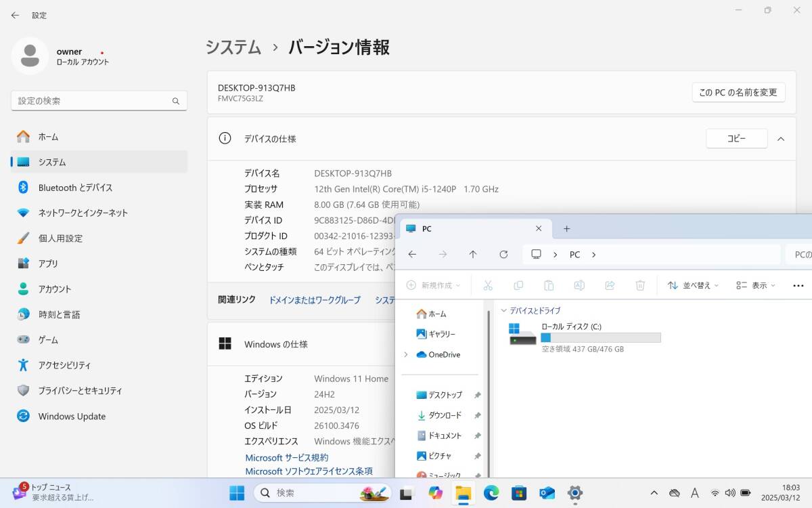
Task: Click PC in the Explorer address bar
Action: (574, 255)
